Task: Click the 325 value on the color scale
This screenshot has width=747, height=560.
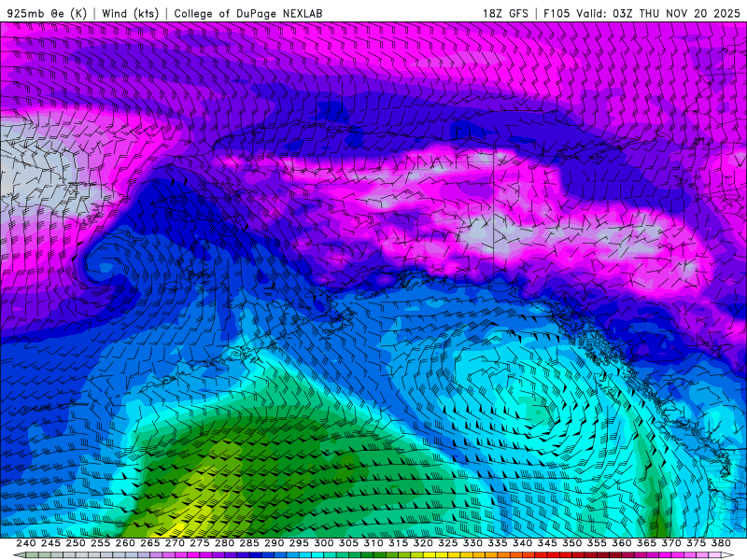Action: tap(447, 543)
